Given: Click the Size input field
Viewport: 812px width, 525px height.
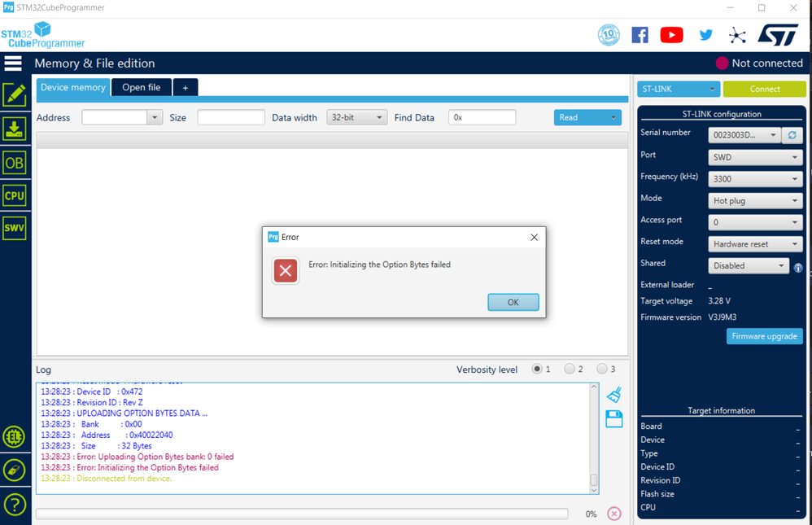Looking at the screenshot, I should point(231,118).
